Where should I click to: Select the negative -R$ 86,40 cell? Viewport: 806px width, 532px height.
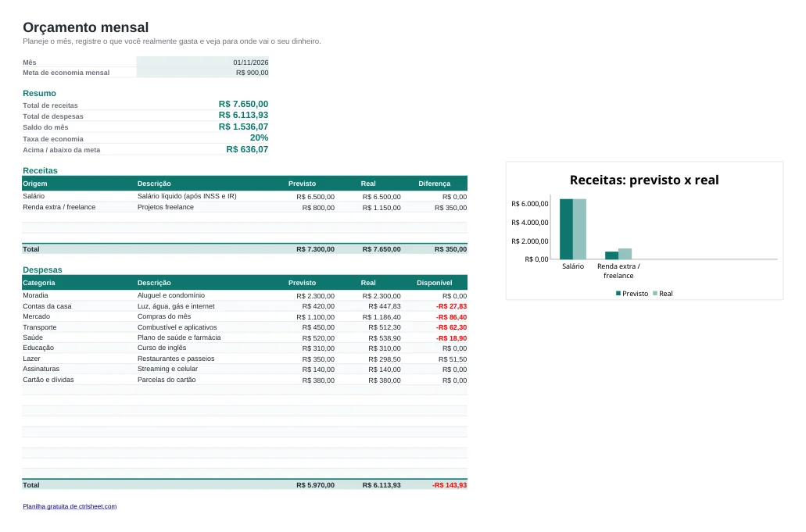[451, 317]
